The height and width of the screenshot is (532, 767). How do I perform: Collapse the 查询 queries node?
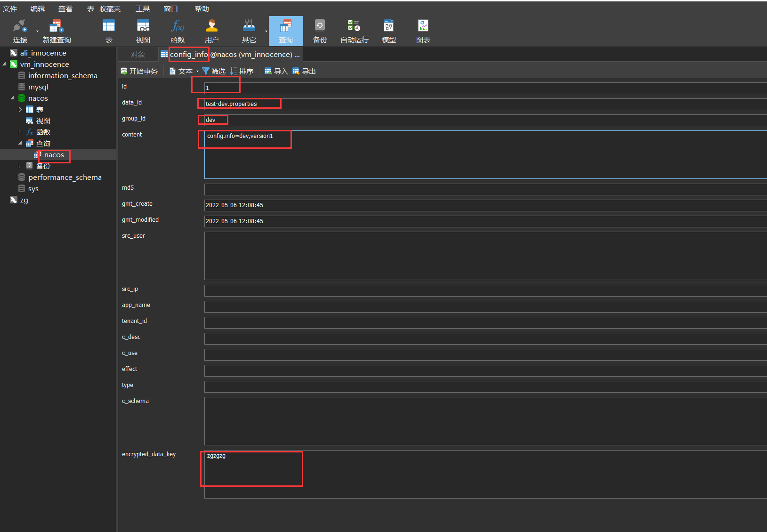pyautogui.click(x=20, y=143)
